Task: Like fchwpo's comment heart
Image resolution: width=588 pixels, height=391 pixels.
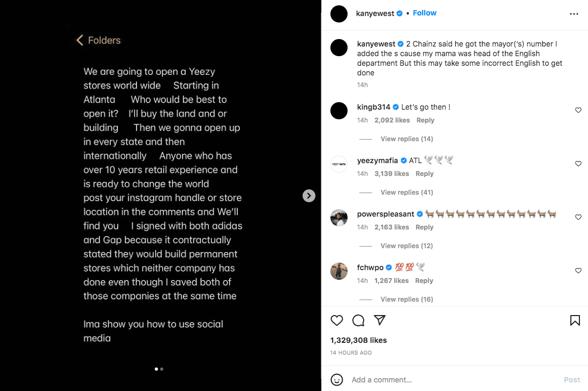Action: pyautogui.click(x=578, y=271)
